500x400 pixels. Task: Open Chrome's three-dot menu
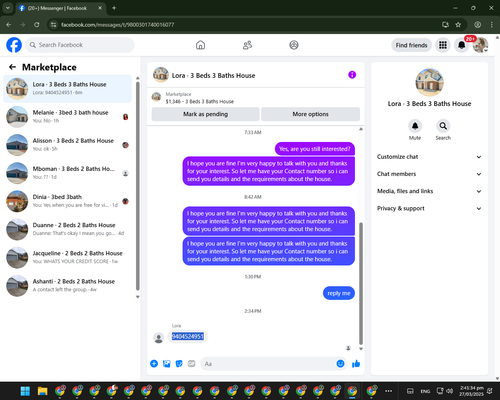click(x=492, y=24)
